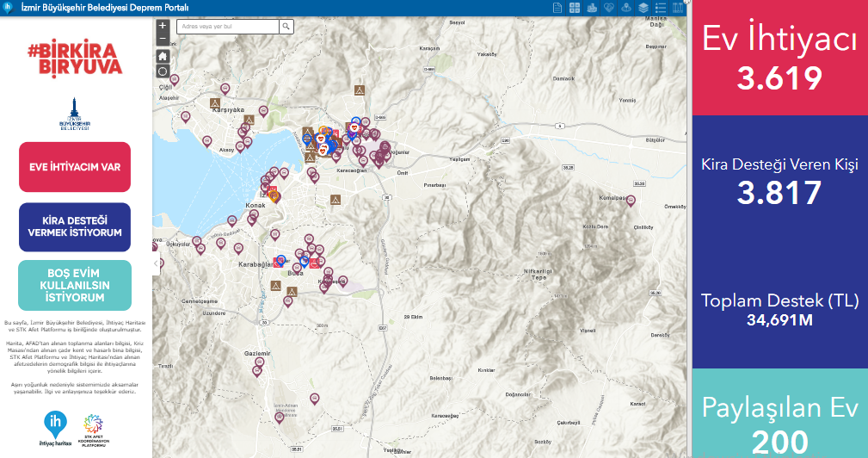Click the address search magnifier icon
This screenshot has height=458, width=868.
coord(286,27)
